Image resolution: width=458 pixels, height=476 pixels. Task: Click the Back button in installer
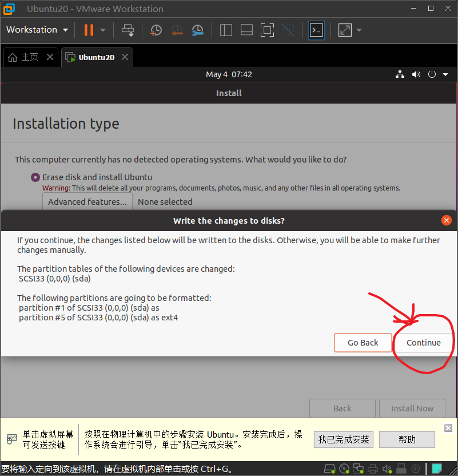(342, 408)
